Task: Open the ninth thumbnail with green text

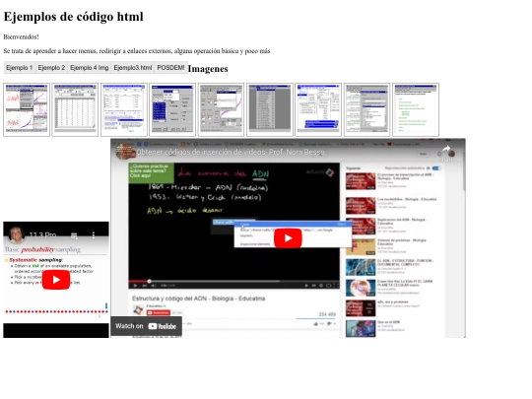Action: point(416,109)
